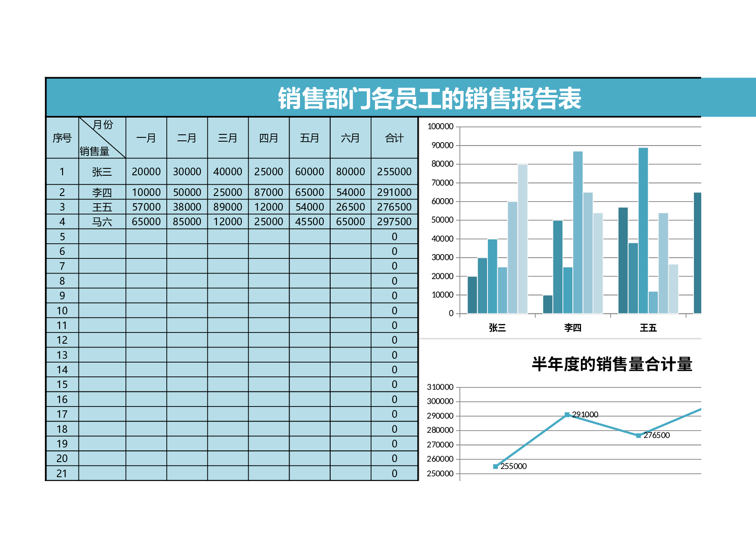Select the 三月 column header
This screenshot has height=534, width=756.
[x=228, y=138]
